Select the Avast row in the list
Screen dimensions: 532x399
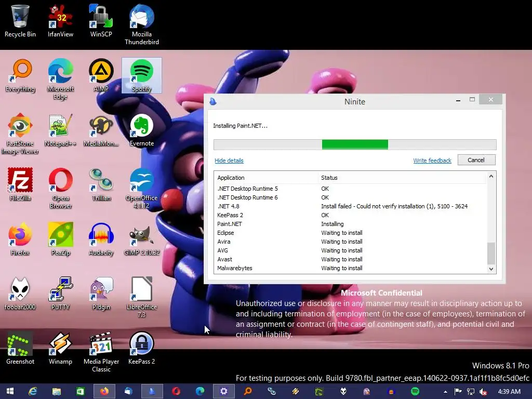click(x=351, y=259)
